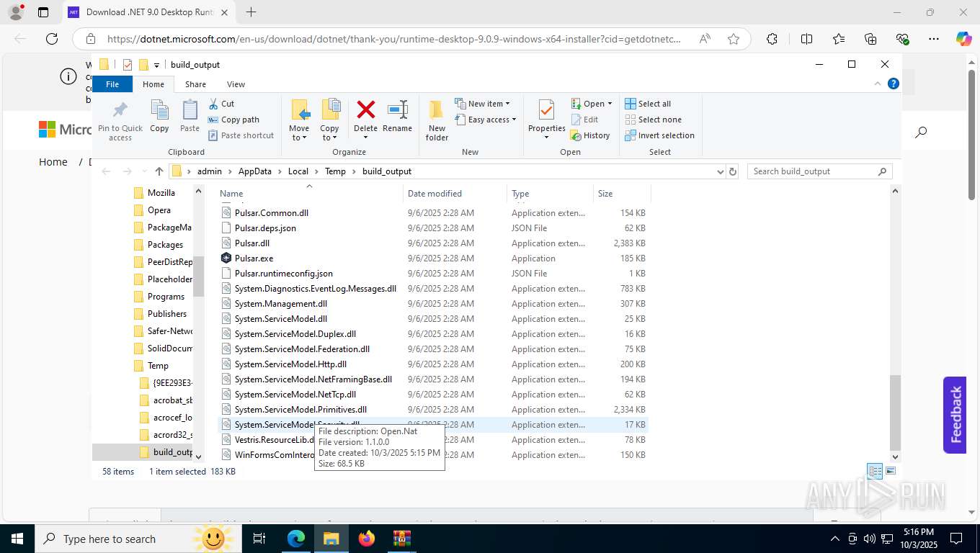980x553 pixels.
Task: Switch to details view layout icon
Action: point(875,472)
